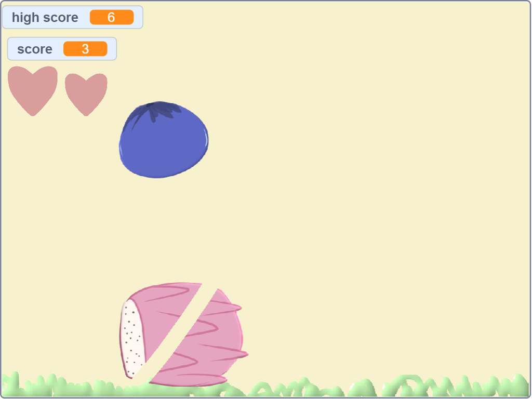The image size is (532, 399).
Task: Click the orange score value 3
Action: pyautogui.click(x=85, y=49)
